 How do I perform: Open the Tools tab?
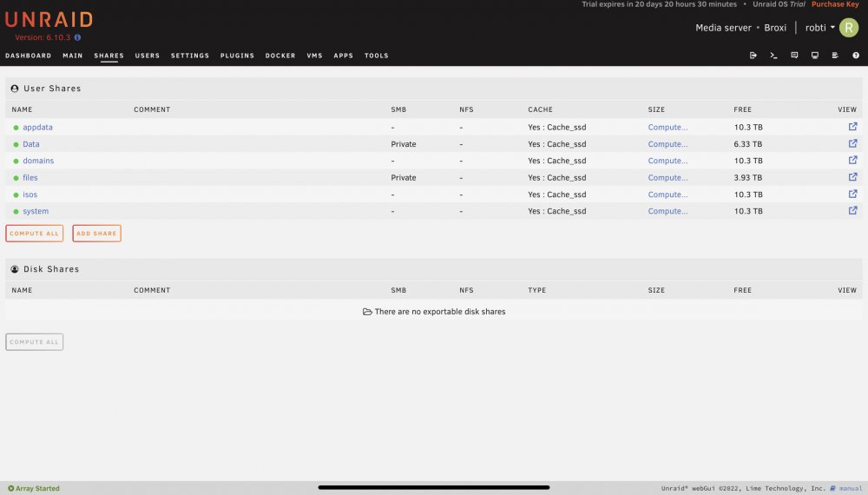[x=377, y=56]
